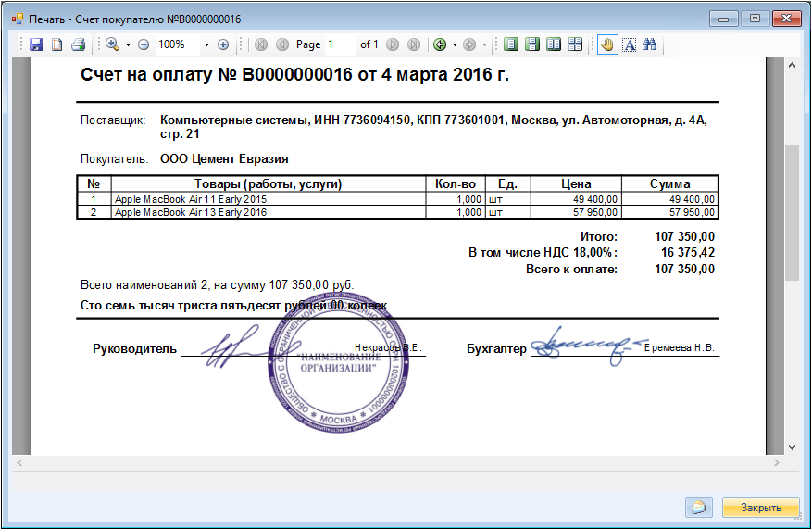This screenshot has height=529, width=812.
Task: Click the vertical scrollbar thumb
Action: click(x=792, y=212)
